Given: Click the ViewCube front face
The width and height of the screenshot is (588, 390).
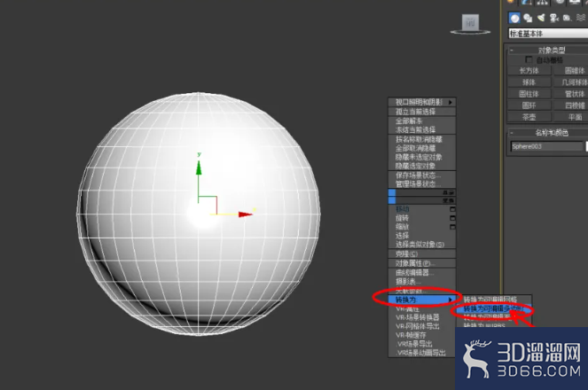Looking at the screenshot, I should click(470, 23).
